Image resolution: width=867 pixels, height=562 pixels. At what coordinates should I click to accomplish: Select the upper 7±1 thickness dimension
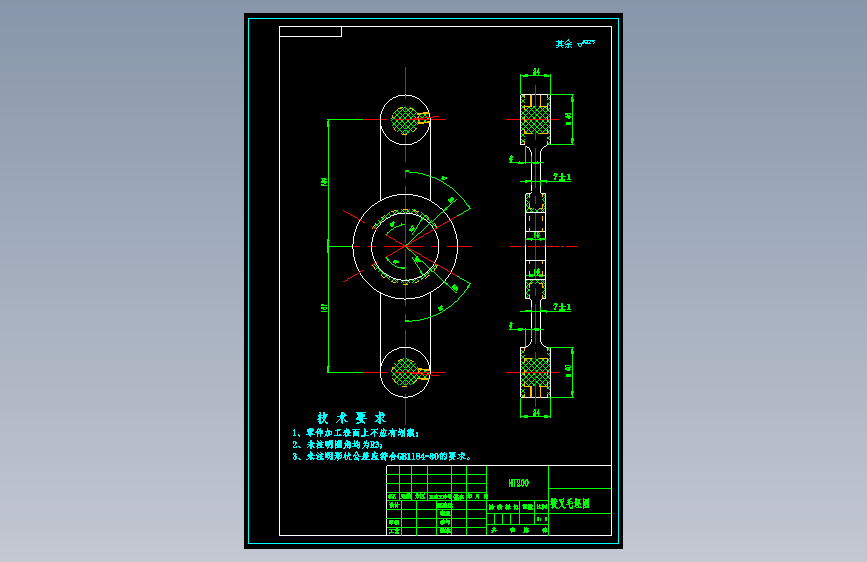[x=562, y=177]
